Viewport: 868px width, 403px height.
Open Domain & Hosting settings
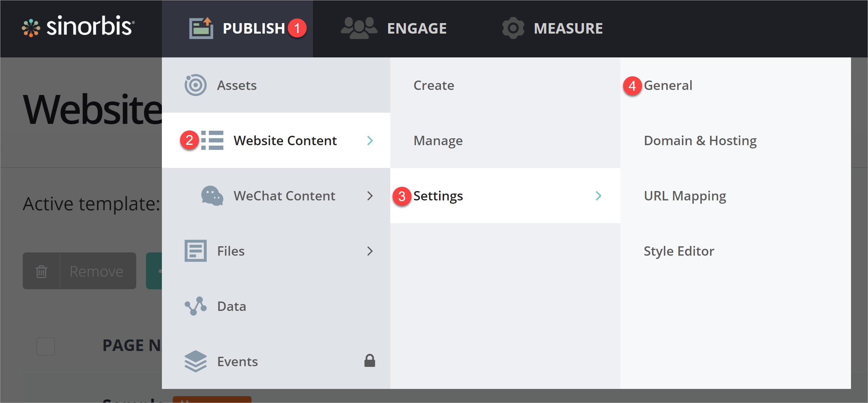point(700,140)
